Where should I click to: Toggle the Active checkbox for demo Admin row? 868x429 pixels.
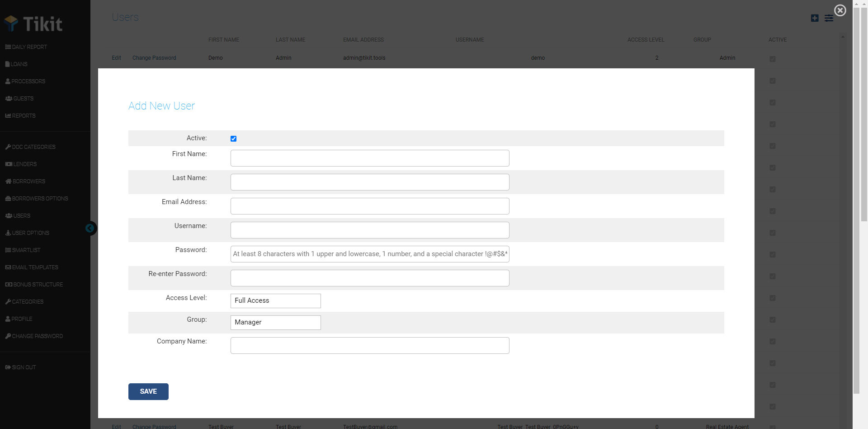773,58
